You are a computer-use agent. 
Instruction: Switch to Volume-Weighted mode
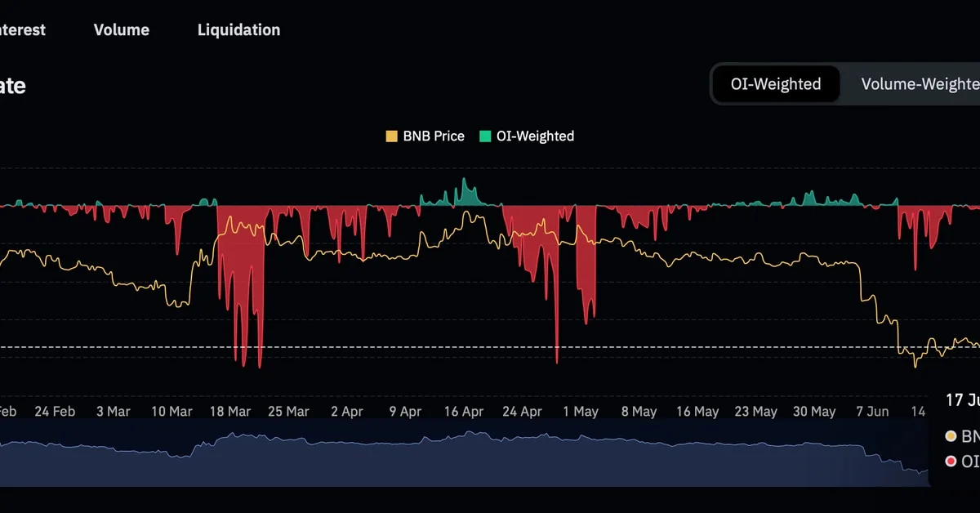[920, 84]
